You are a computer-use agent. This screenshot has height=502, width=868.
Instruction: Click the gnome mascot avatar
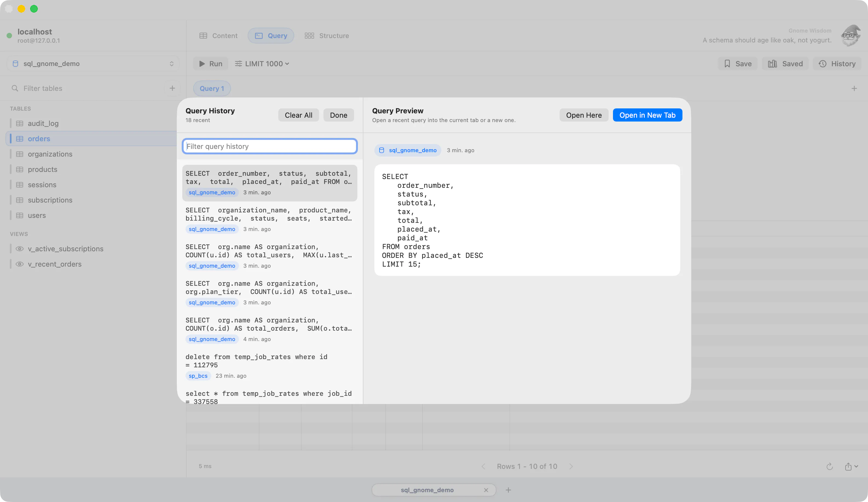point(850,36)
